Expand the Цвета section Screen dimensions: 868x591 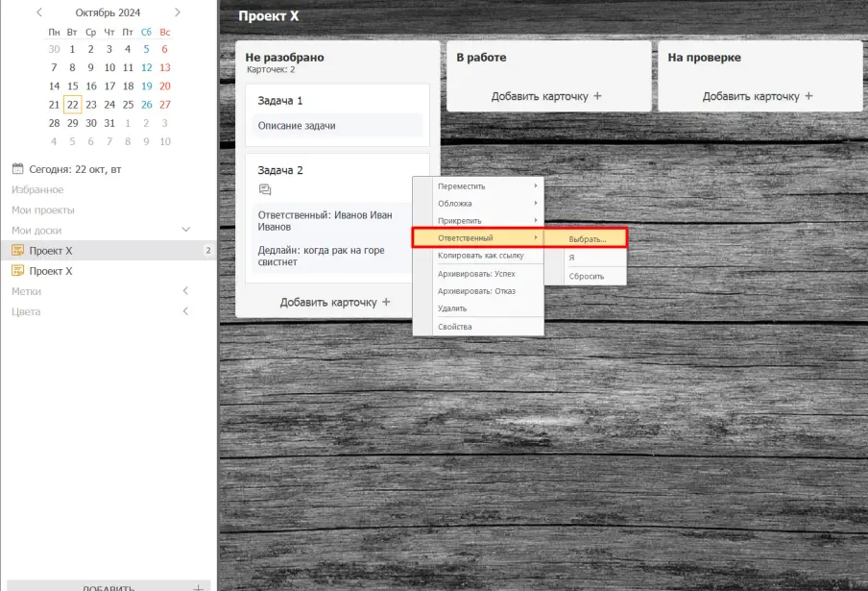186,311
